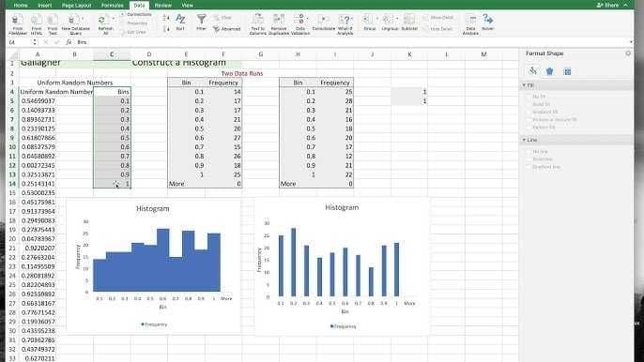This screenshot has width=644, height=362.
Task: Select the Gradient line radio option
Action: [529, 167]
